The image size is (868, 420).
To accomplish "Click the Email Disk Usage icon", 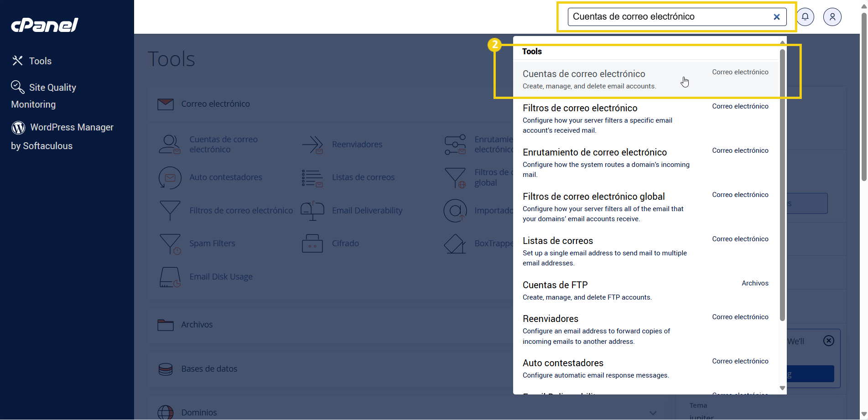I will pos(170,277).
